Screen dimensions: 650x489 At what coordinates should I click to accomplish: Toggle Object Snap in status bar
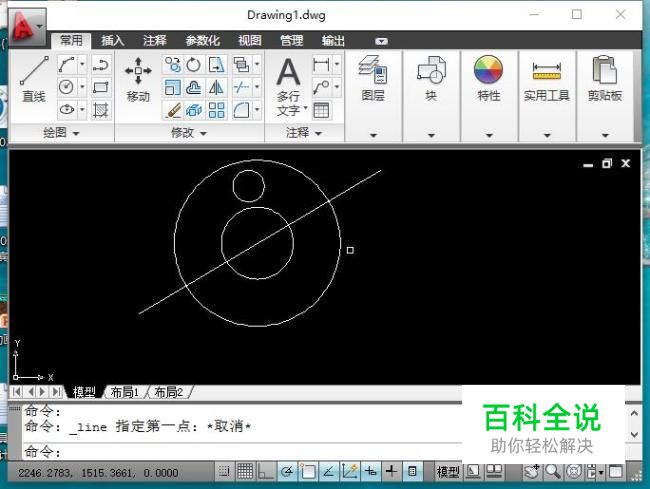tap(308, 472)
